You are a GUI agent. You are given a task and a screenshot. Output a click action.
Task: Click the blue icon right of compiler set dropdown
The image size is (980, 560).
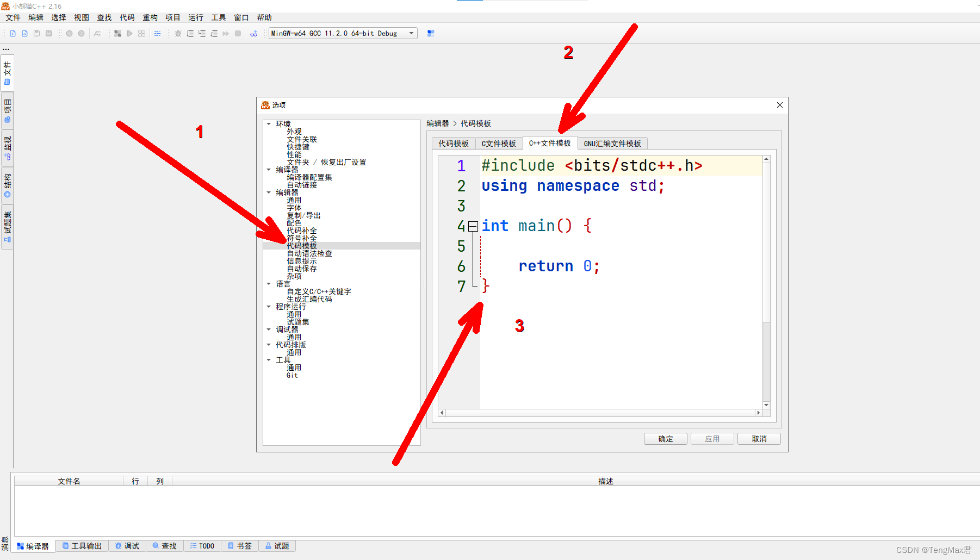tap(431, 34)
